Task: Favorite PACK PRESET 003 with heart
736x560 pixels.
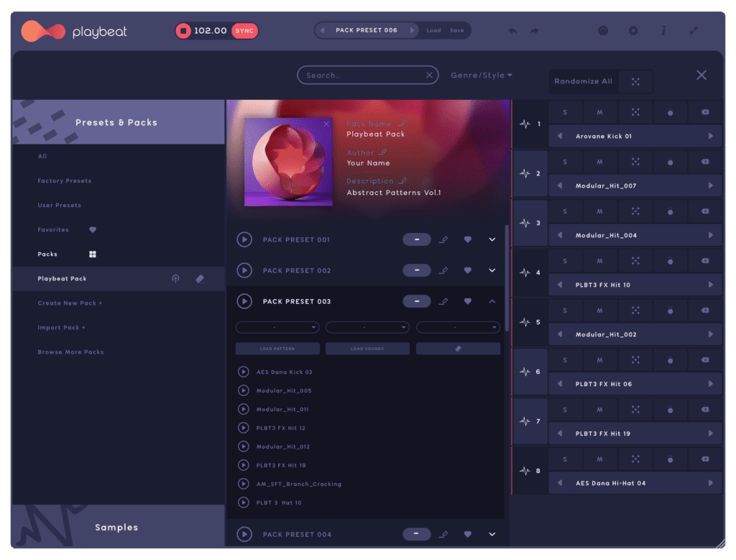Action: [x=467, y=301]
